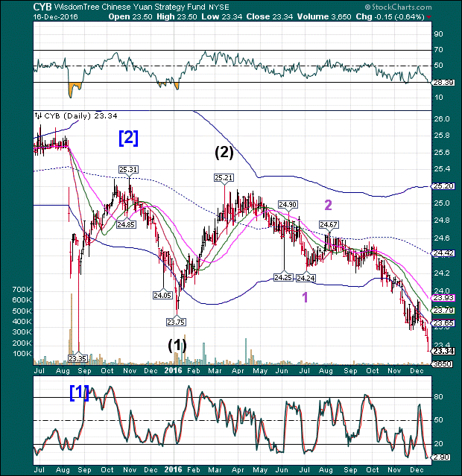Click the 700K volume axis label
Screen dimensions: 462x476
22,290
